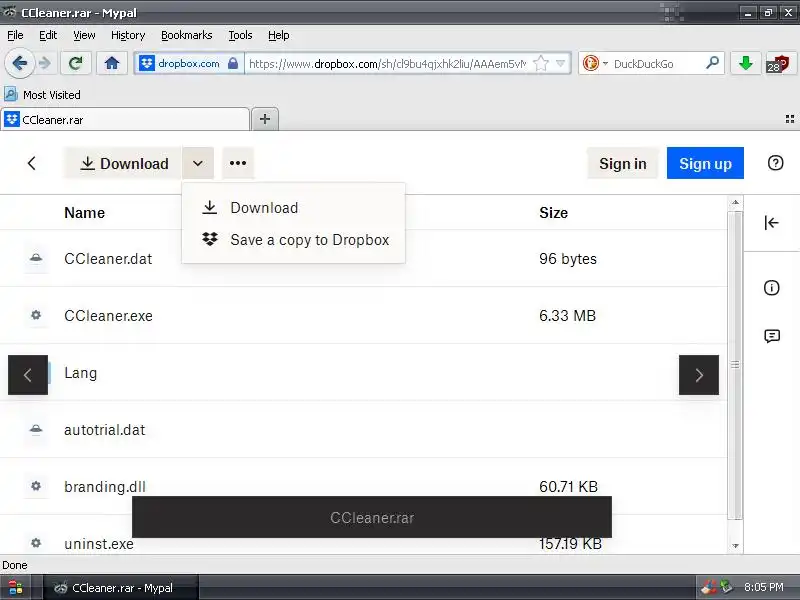Open the History menu
Viewport: 800px width, 600px height.
(128, 35)
